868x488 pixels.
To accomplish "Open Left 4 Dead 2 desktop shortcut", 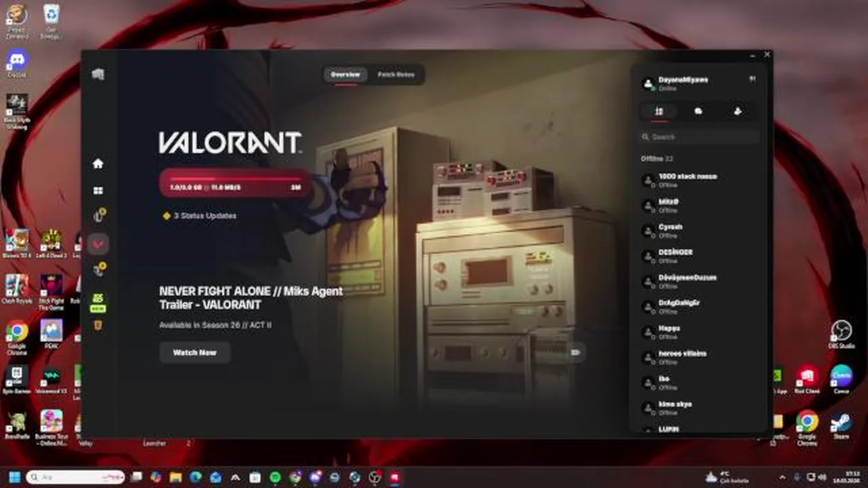I will coord(51,244).
